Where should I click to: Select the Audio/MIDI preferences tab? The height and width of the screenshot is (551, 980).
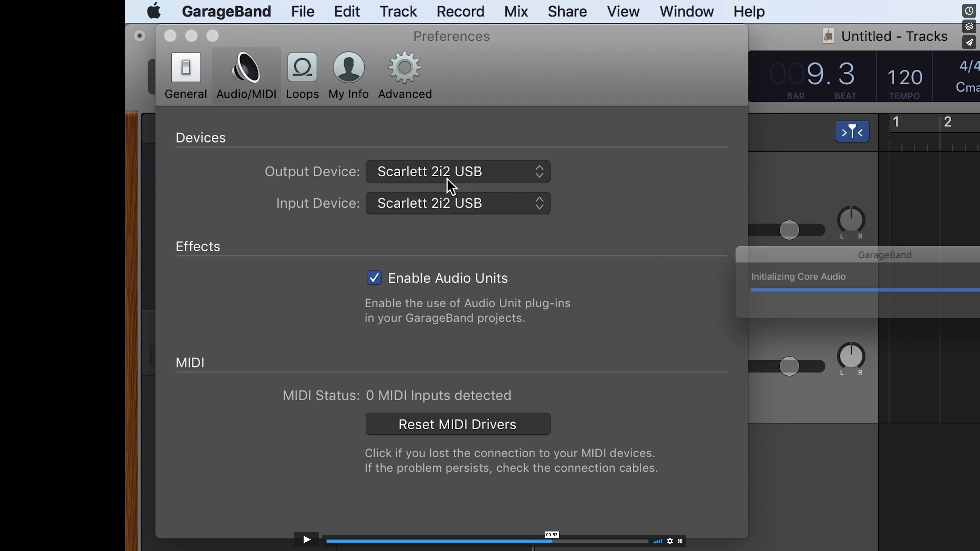tap(246, 76)
